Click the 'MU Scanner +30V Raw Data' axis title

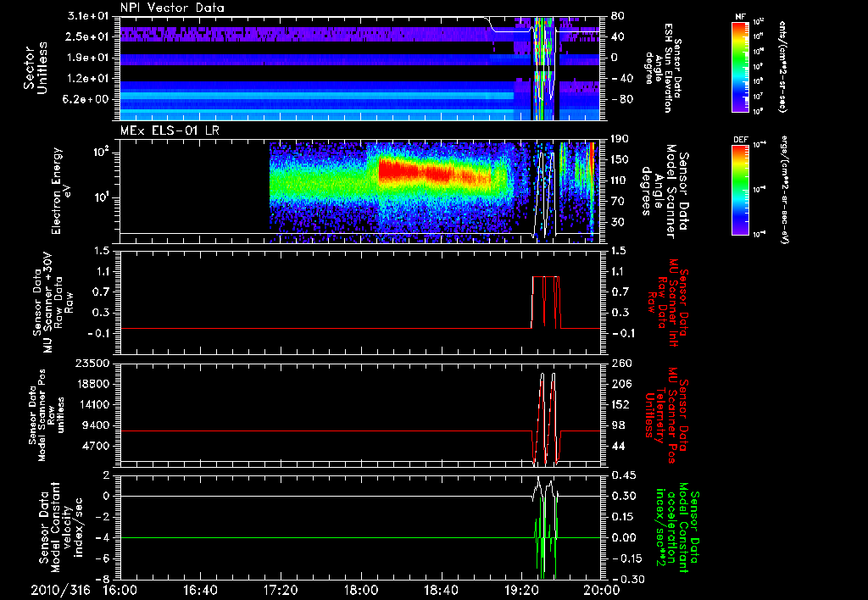[53, 303]
